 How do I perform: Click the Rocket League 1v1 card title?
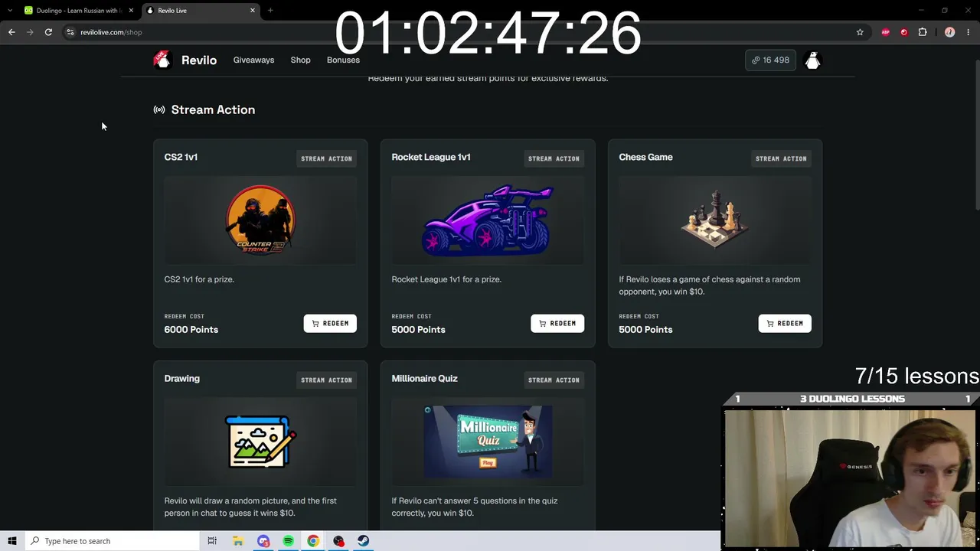(x=431, y=157)
